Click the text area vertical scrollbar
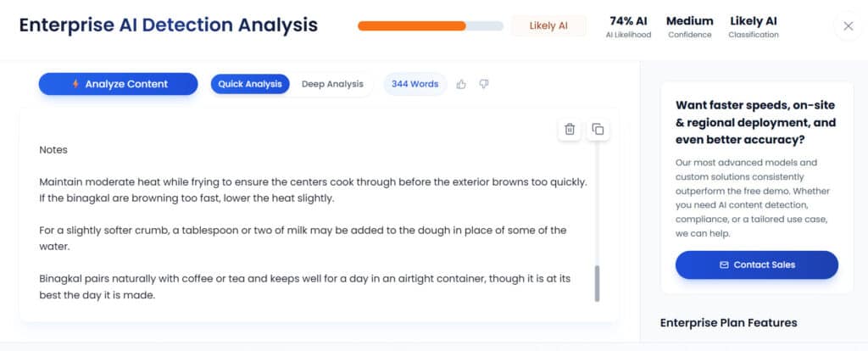This screenshot has height=351, width=868. click(597, 283)
